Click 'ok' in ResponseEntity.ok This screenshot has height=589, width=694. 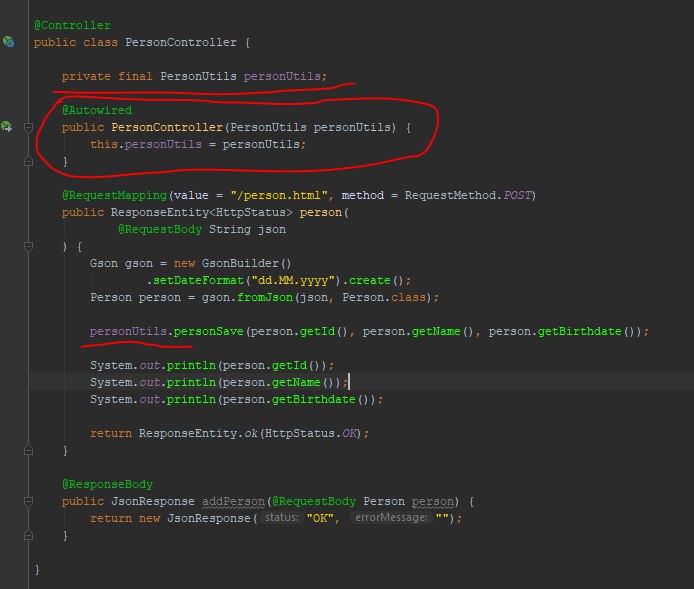point(251,433)
